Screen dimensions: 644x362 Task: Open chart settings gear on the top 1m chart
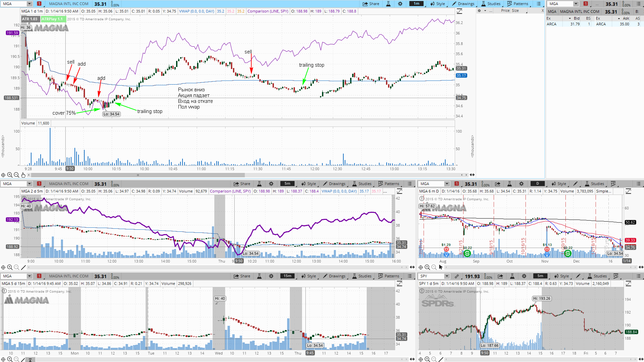point(400,4)
